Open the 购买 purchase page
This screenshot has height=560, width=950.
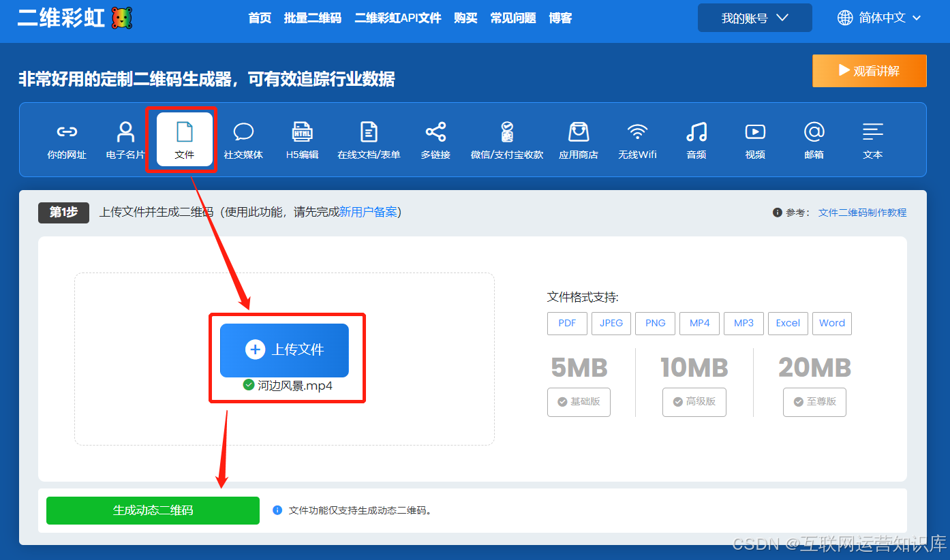465,18
